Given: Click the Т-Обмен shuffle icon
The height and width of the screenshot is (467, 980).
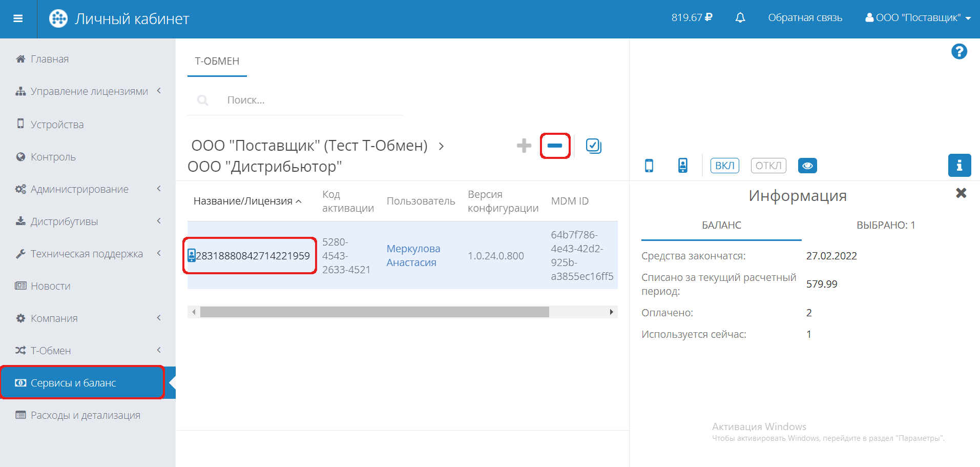Looking at the screenshot, I should tap(20, 350).
